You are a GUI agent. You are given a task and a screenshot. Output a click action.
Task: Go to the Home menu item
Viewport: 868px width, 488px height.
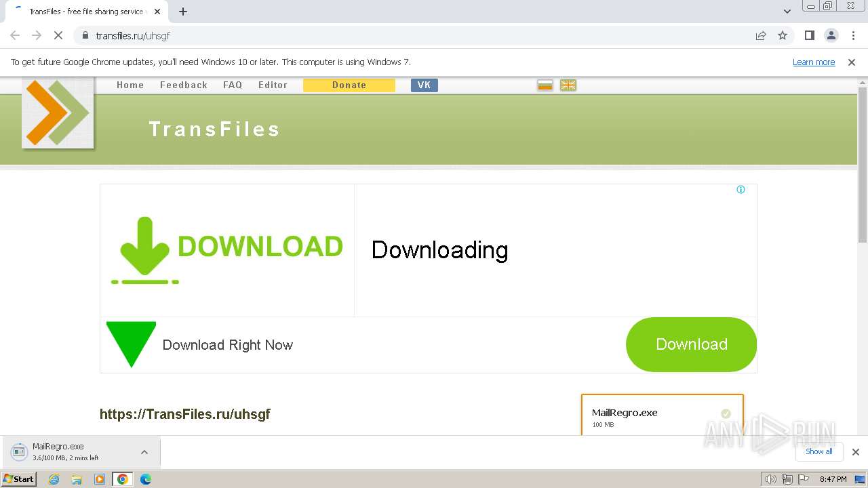[x=130, y=85]
